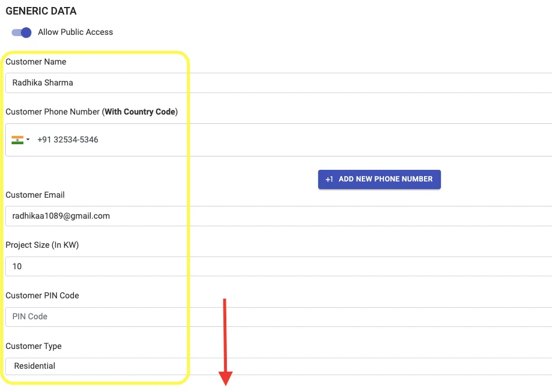Image resolution: width=552 pixels, height=392 pixels.
Task: Click the +1 icon on add phone button
Action: coord(329,179)
